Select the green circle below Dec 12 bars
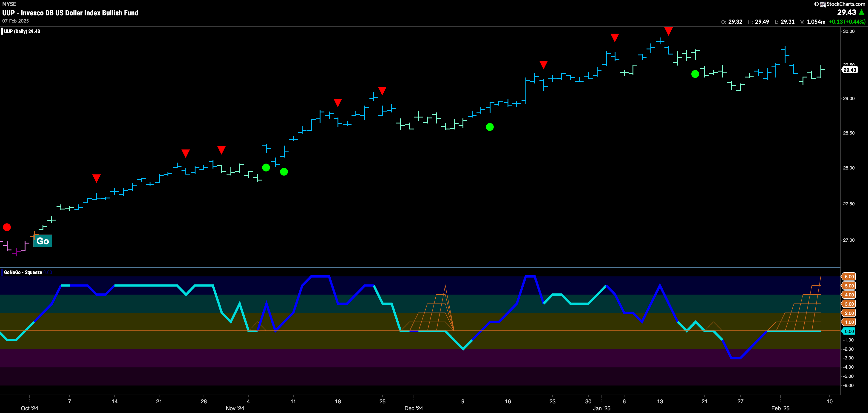The height and width of the screenshot is (413, 868). (x=490, y=127)
